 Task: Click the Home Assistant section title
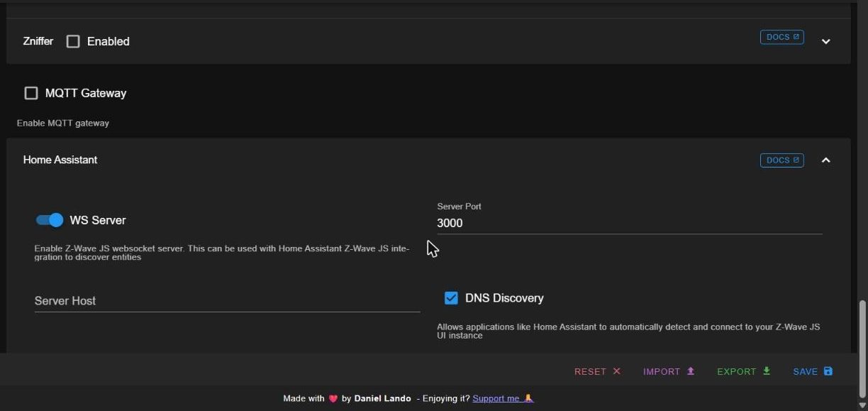pyautogui.click(x=60, y=160)
